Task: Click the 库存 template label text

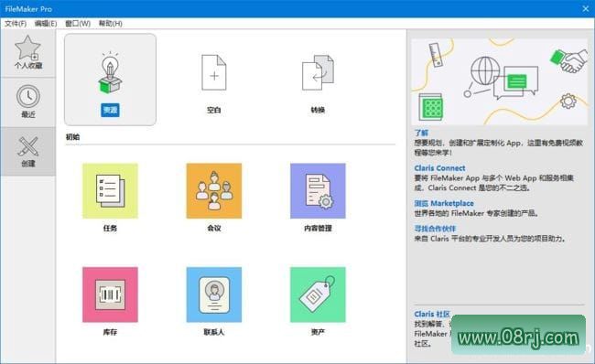Action: coord(110,332)
